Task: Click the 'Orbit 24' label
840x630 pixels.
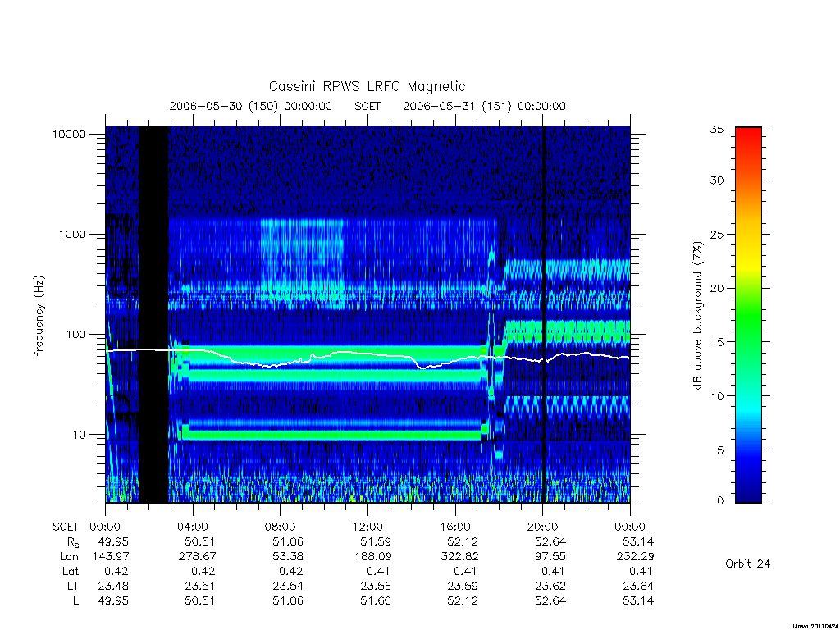Action: [748, 564]
